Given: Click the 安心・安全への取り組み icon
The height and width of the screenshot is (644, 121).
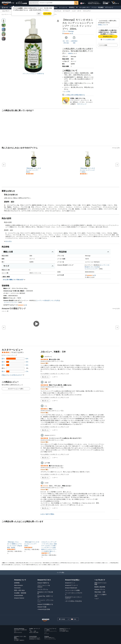Looking at the screenshot, I should point(66,38).
